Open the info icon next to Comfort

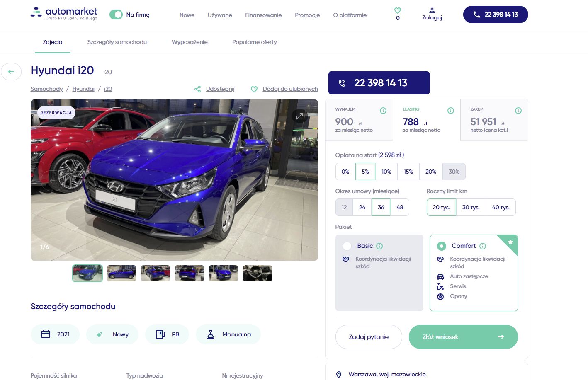pos(483,246)
